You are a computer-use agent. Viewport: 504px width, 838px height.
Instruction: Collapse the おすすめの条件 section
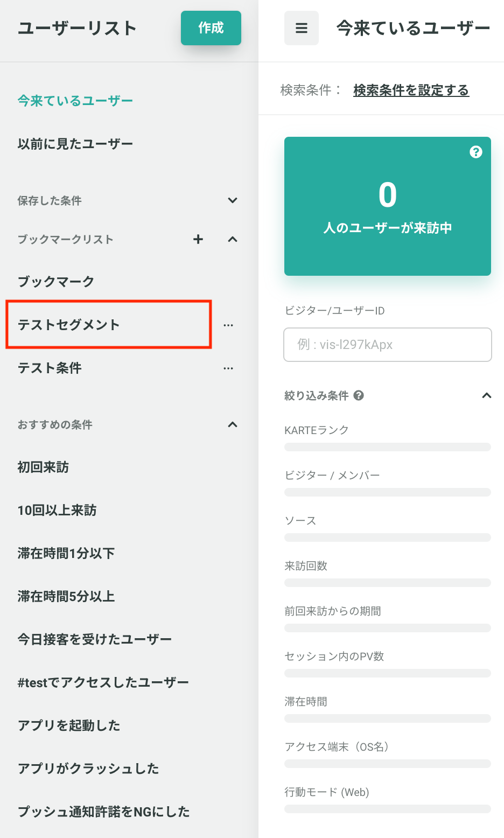(233, 424)
